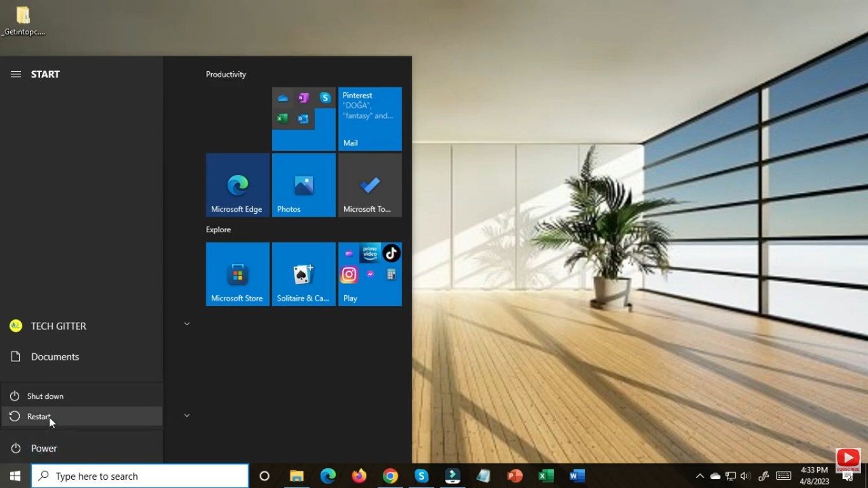Open the Microsoft Edge tile

pos(237,185)
